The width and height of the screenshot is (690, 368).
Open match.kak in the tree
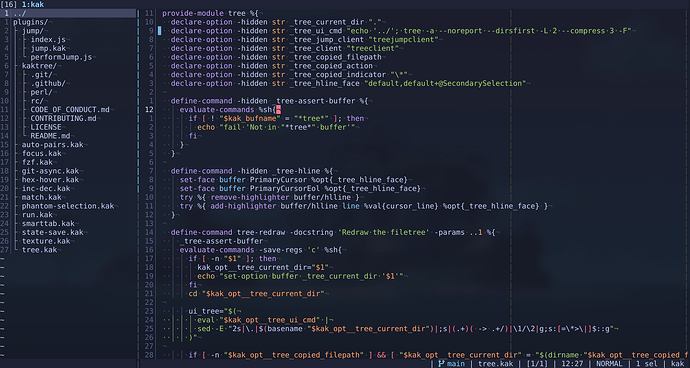coord(41,197)
